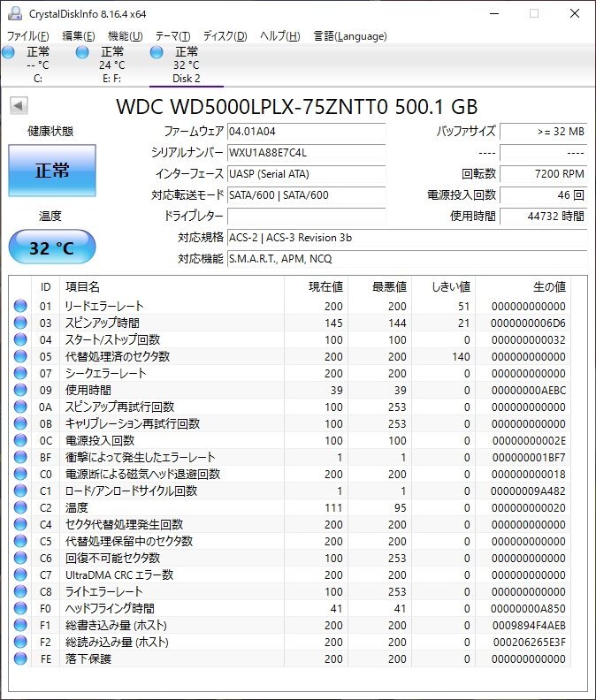Open the ディスク(D) menu
This screenshot has height=700, width=596.
coord(225,36)
